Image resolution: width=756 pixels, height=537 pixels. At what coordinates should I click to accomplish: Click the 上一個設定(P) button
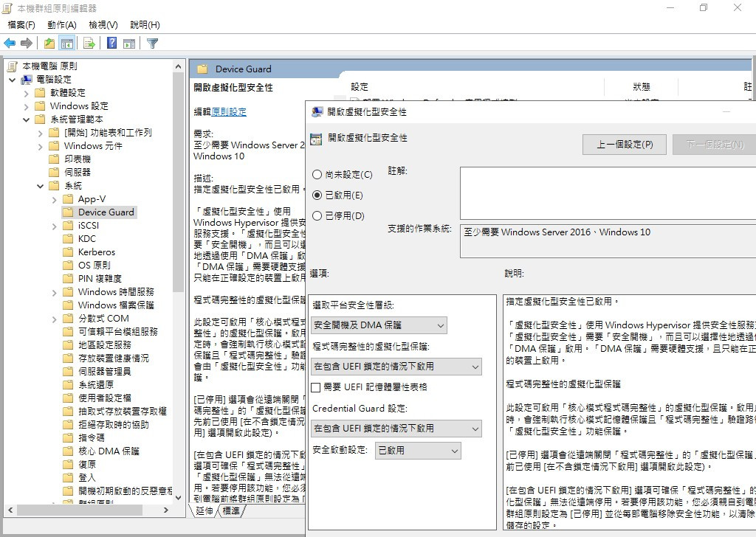pos(625,145)
